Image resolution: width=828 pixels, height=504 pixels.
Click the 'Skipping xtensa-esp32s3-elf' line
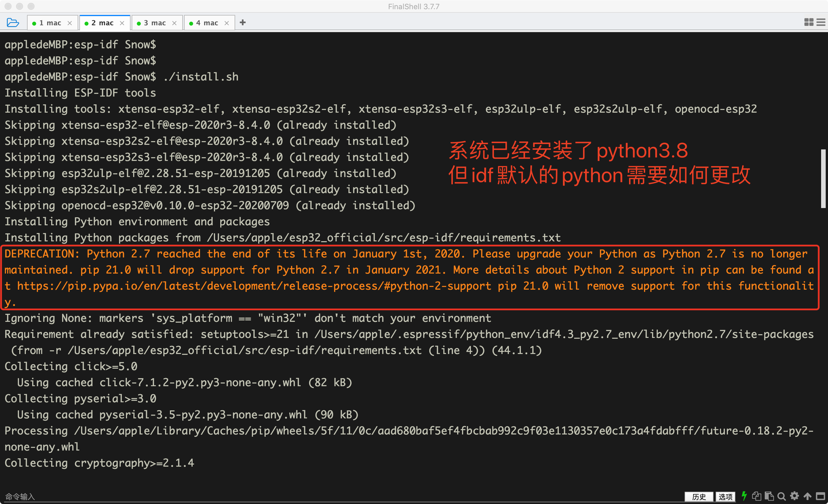tap(207, 157)
